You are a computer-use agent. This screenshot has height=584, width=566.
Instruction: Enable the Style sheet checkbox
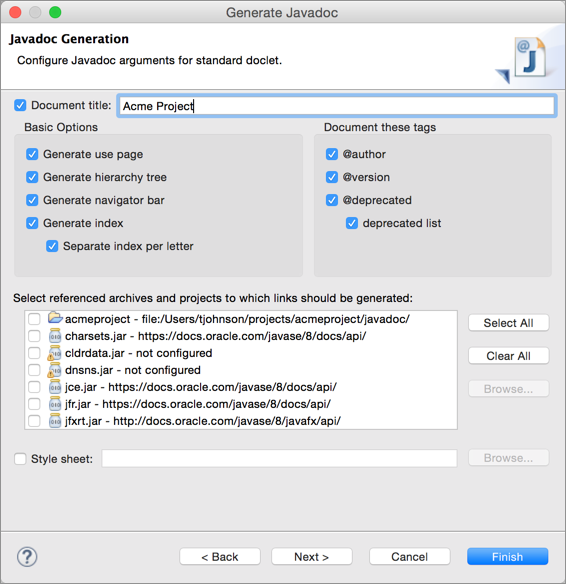click(20, 459)
